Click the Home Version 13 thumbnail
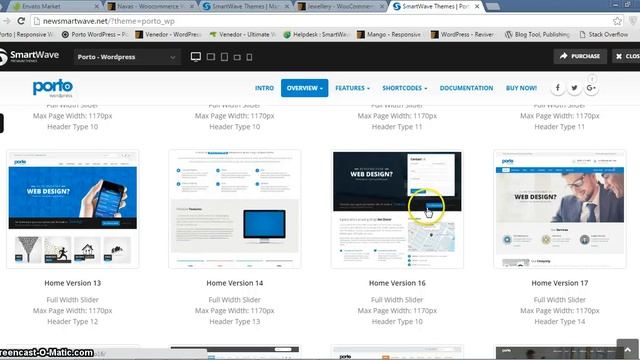 tap(73, 209)
